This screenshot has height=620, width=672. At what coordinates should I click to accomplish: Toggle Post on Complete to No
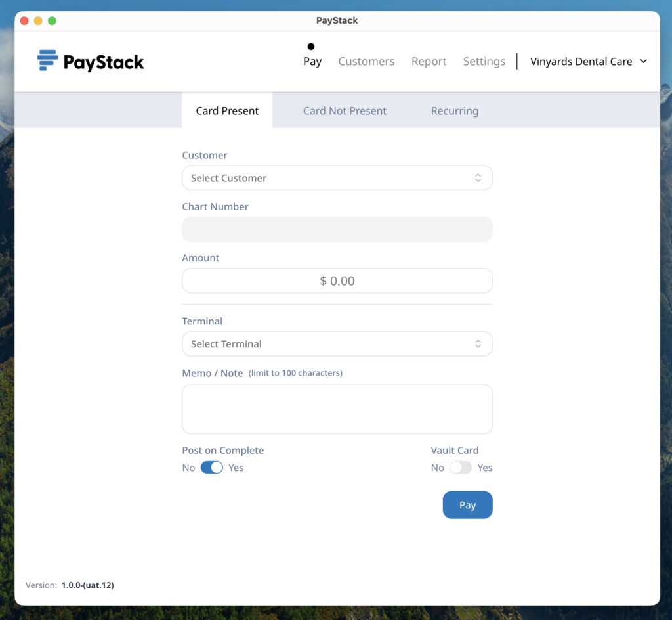212,467
